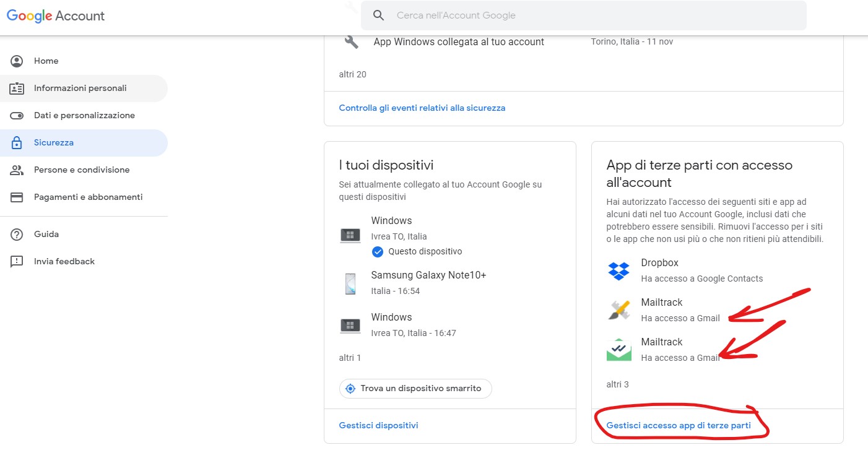Open Home in the left sidebar
868x458 pixels.
coord(46,61)
